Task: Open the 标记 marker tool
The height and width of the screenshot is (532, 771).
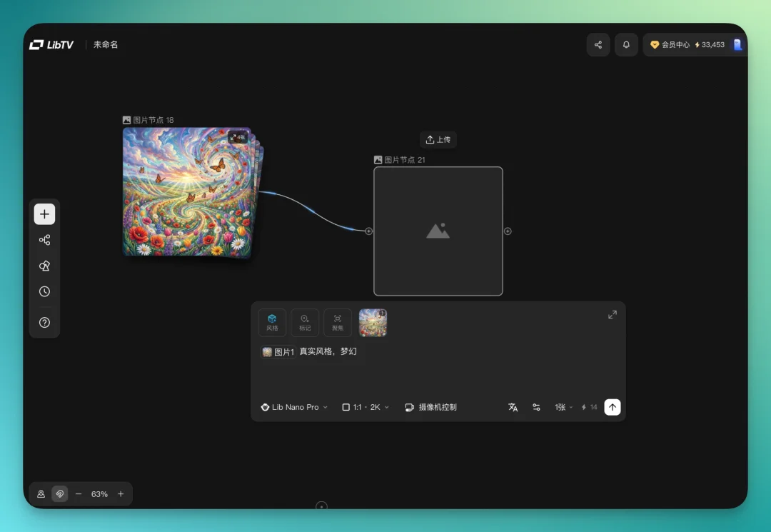Action: (305, 322)
